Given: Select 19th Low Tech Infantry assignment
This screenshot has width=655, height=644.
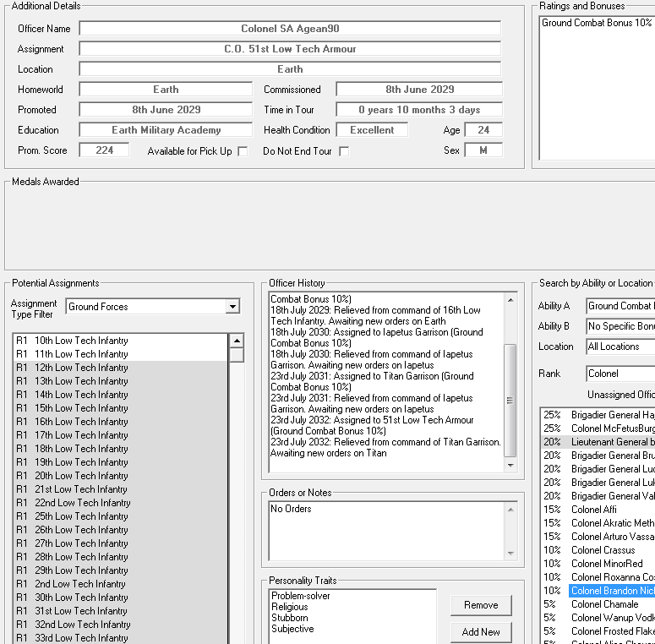Looking at the screenshot, I should [x=121, y=462].
